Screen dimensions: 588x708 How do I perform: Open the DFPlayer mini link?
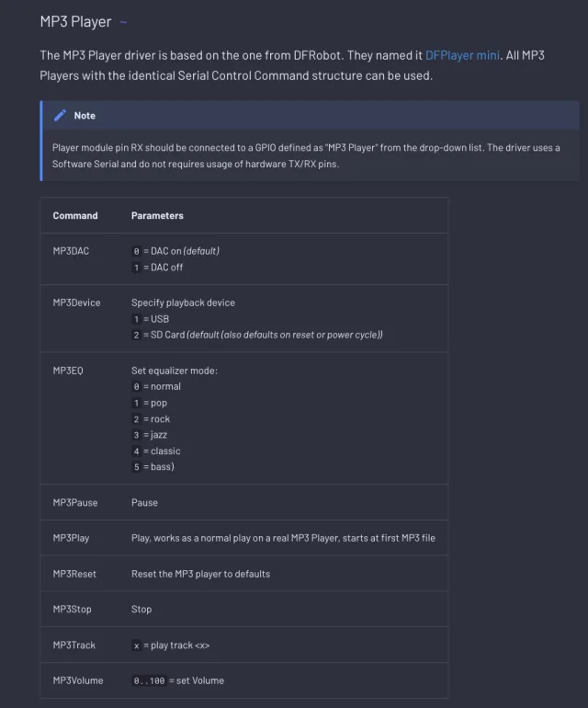point(462,55)
